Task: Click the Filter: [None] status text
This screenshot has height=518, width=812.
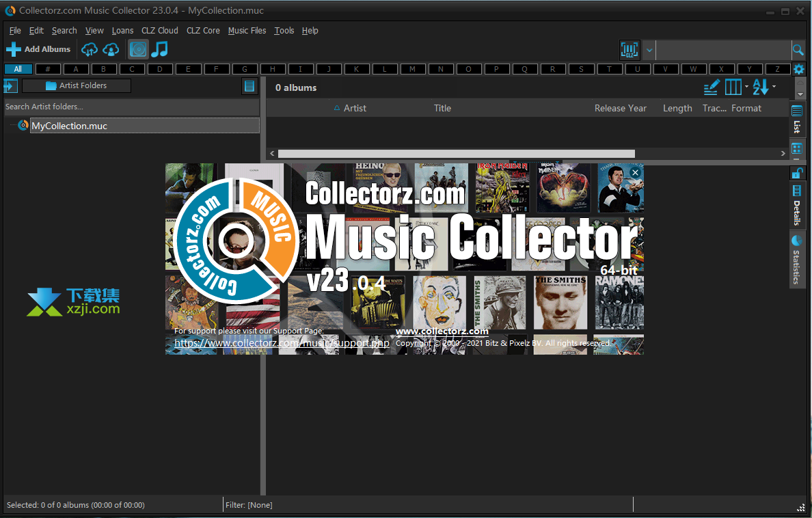Action: coord(249,505)
